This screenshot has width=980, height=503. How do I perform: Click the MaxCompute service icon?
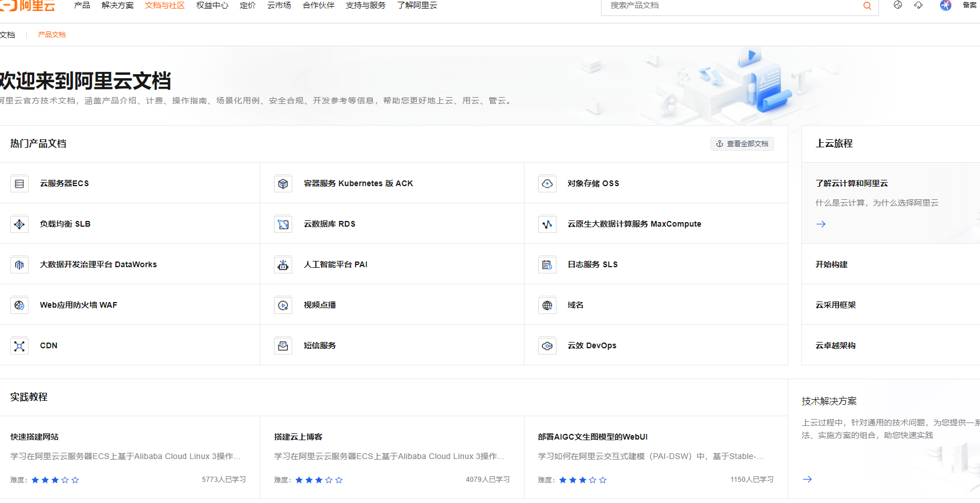[x=547, y=224]
